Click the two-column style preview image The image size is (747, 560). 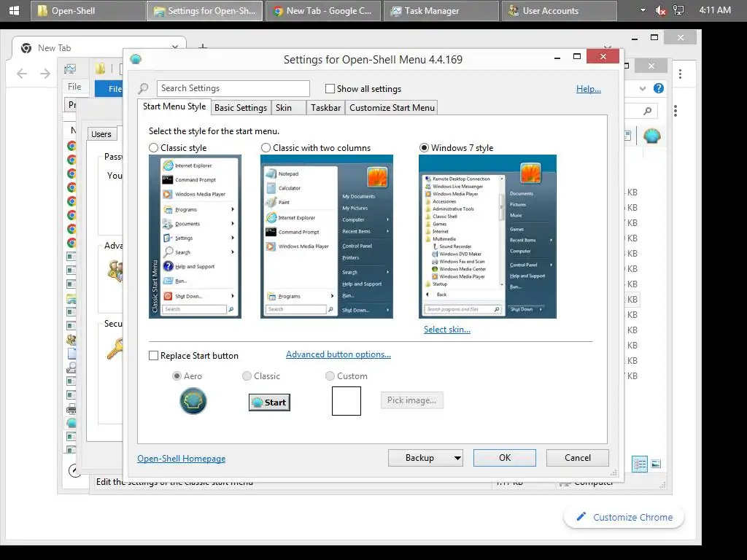click(326, 236)
